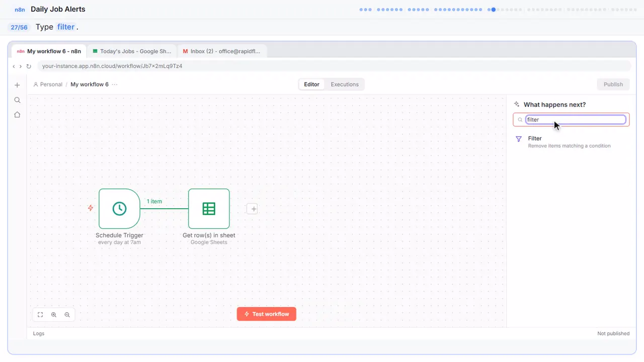644x362 pixels.
Task: Click the My workflow 6 breadcrumb name
Action: click(x=90, y=84)
